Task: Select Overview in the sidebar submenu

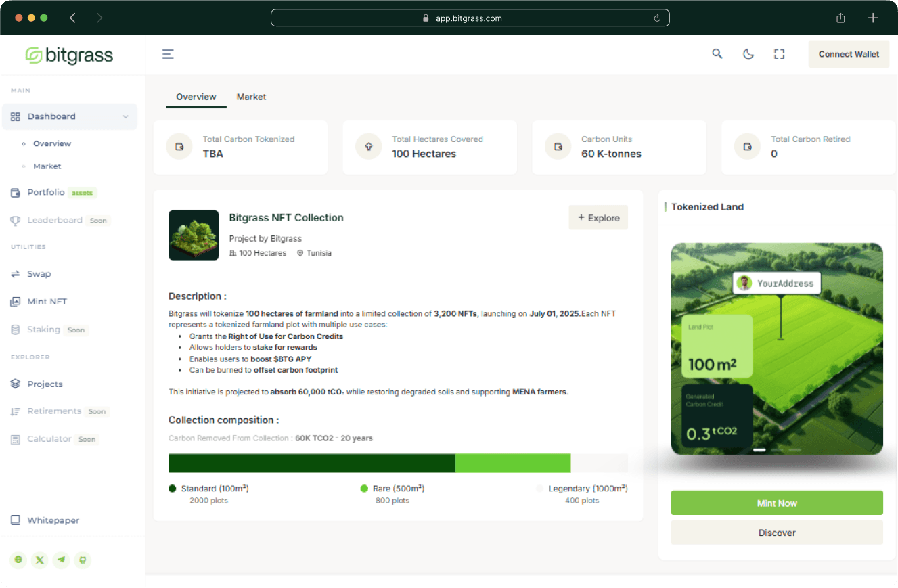Action: pos(52,143)
